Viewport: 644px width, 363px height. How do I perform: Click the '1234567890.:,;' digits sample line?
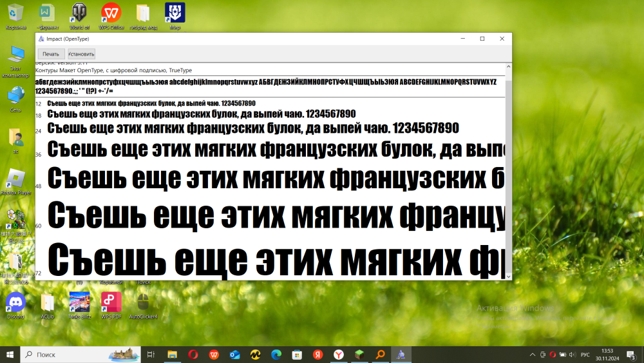pos(74,91)
